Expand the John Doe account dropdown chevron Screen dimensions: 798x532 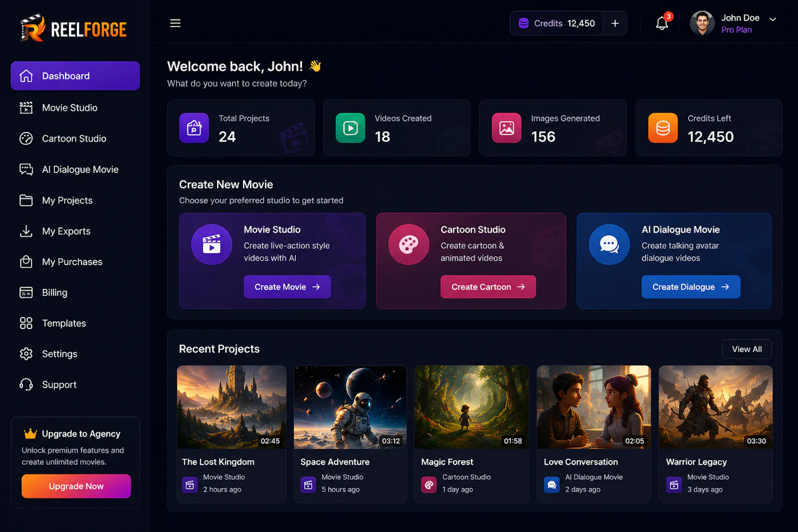[x=773, y=19]
